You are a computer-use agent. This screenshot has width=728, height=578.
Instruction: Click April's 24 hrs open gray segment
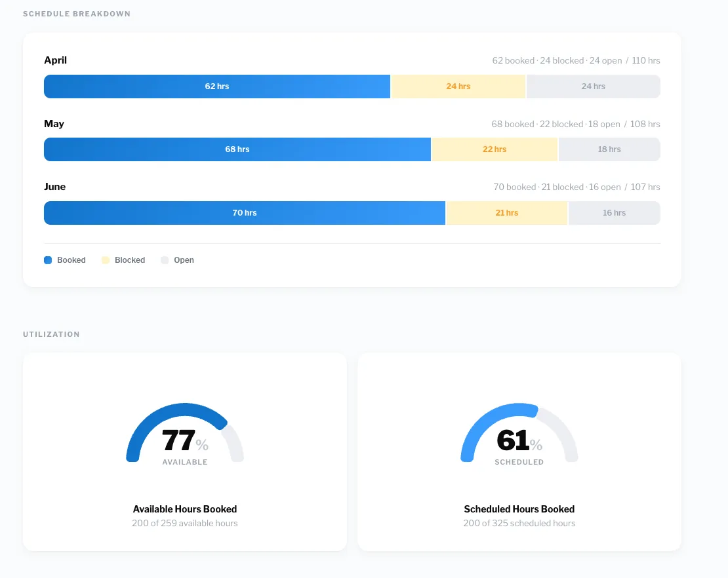tap(594, 87)
